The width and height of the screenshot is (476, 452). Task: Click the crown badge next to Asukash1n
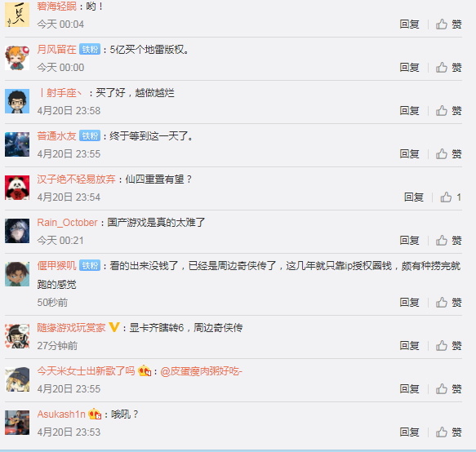tap(95, 414)
